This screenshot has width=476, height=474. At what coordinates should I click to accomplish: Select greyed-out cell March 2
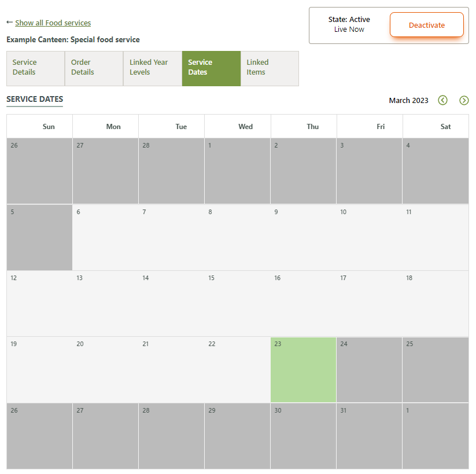click(x=303, y=171)
